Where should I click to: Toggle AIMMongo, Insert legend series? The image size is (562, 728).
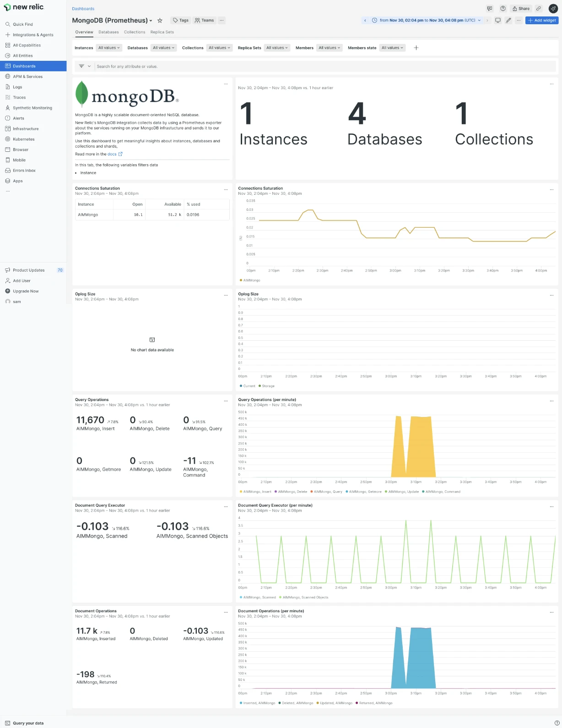(x=255, y=492)
